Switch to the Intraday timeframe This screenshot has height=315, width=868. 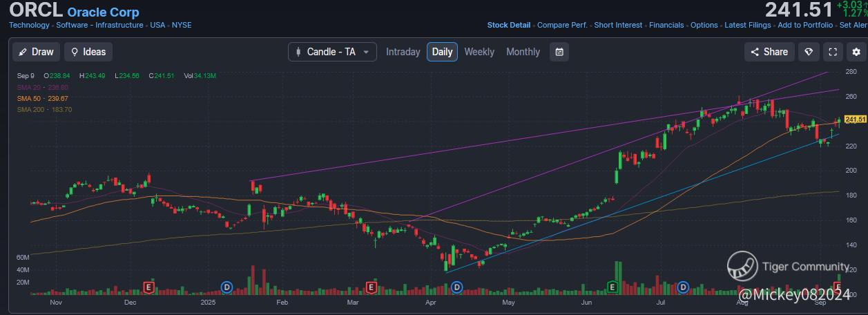(x=403, y=52)
